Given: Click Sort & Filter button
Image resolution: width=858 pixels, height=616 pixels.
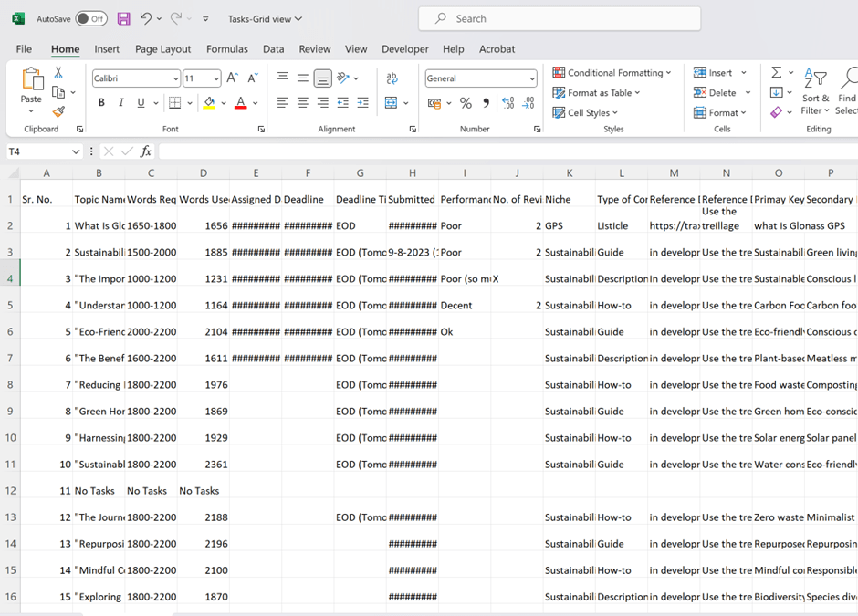Looking at the screenshot, I should point(815,91).
